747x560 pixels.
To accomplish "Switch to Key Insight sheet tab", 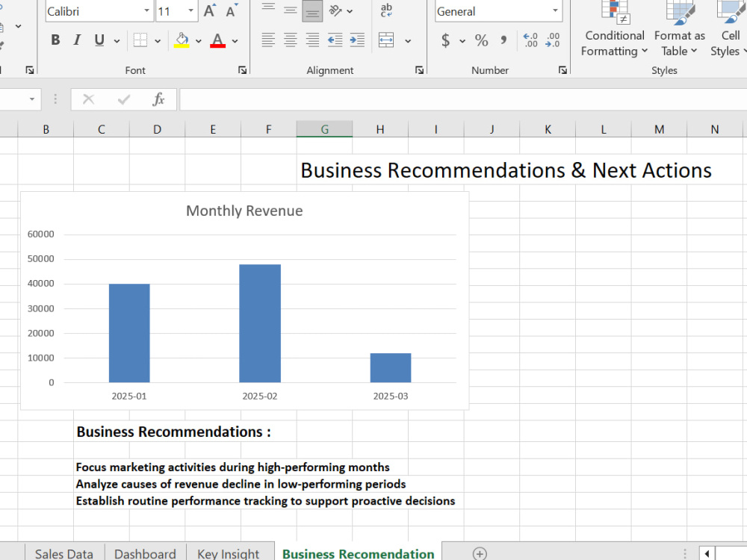I will [228, 554].
